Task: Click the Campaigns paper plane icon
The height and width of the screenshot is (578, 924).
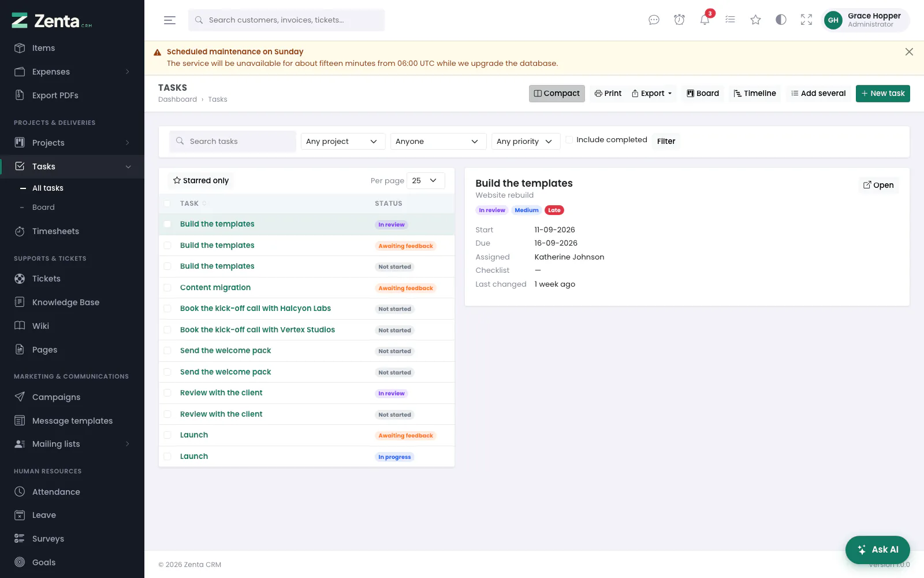Action: click(x=20, y=397)
